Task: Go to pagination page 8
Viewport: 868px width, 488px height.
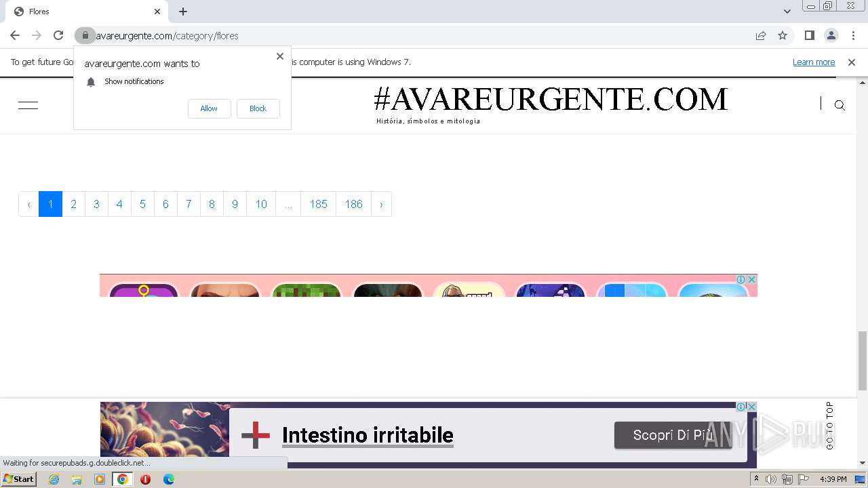Action: pos(212,204)
